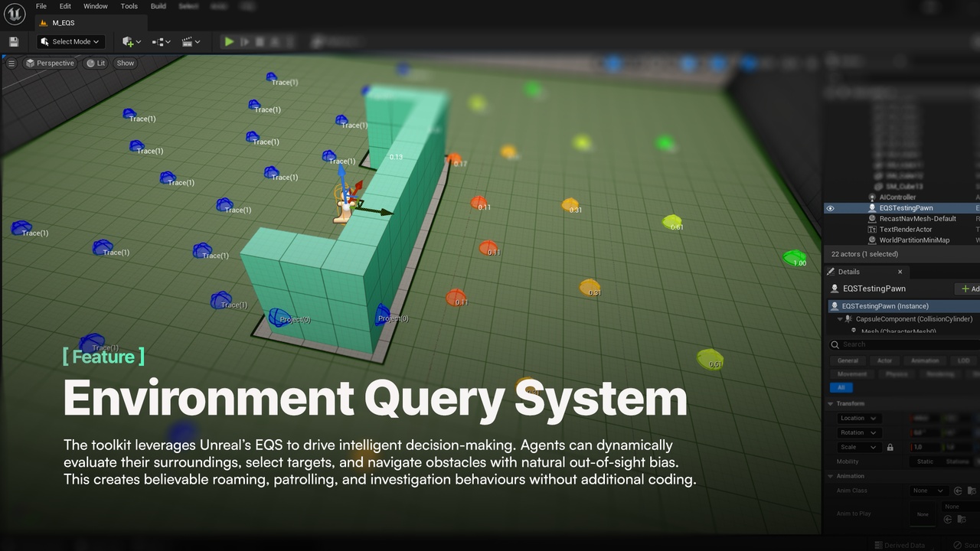Save the level with the floppy disk icon
Image resolution: width=980 pixels, height=551 pixels.
click(14, 41)
